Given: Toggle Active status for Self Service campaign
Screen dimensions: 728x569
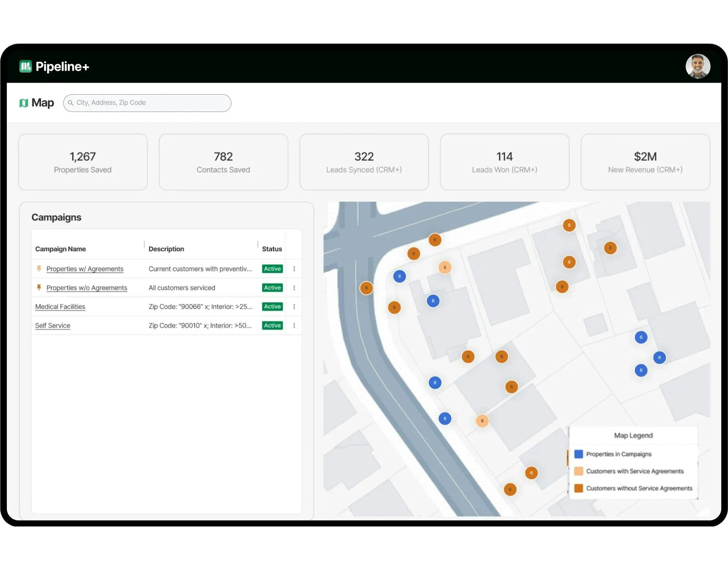Looking at the screenshot, I should tap(272, 325).
